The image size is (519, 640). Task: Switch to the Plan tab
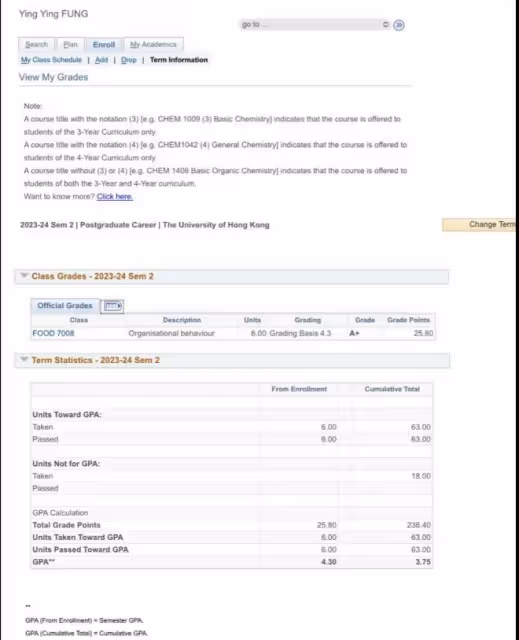[x=70, y=44]
